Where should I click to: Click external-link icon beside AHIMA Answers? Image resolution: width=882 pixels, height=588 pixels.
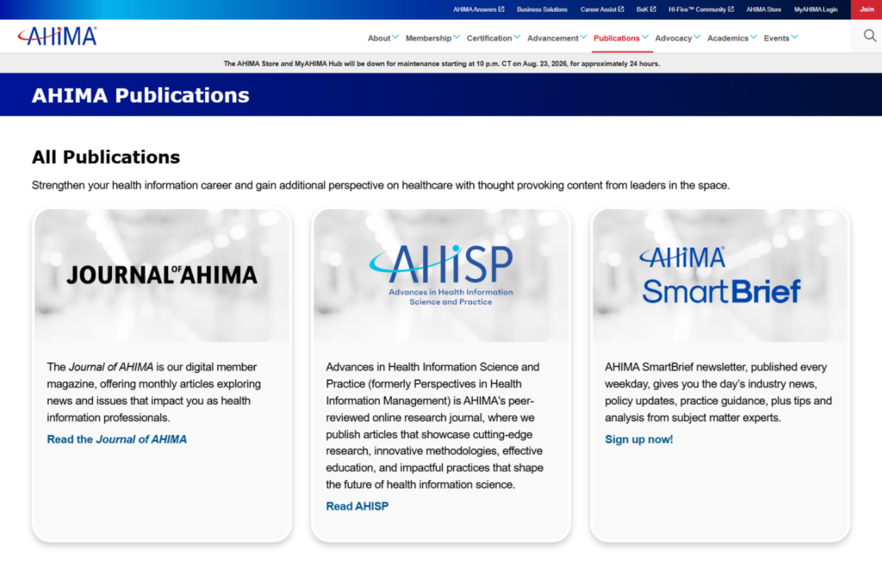[501, 9]
